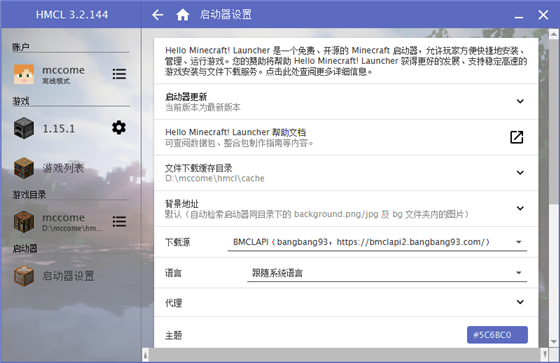Open the 语言 language dropdown
The height and width of the screenshot is (363, 560).
pyautogui.click(x=387, y=273)
